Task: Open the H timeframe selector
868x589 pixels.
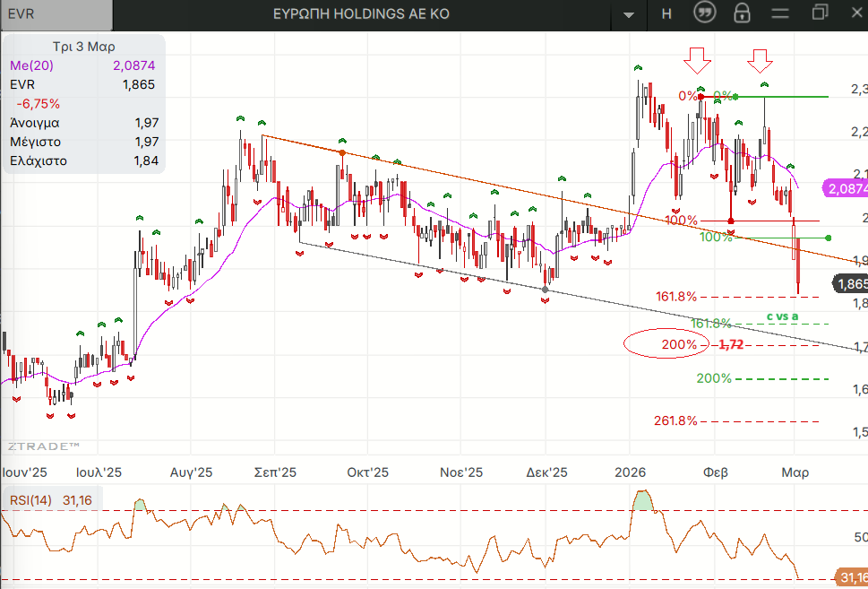Action: point(666,13)
